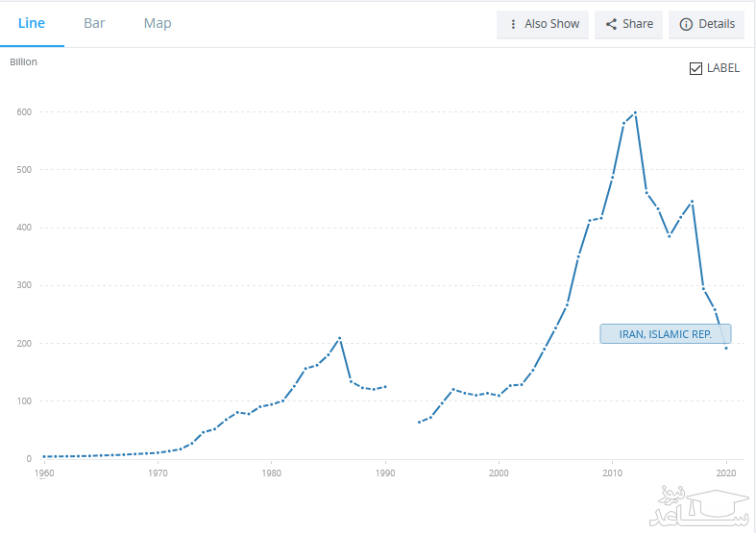The image size is (756, 533).
Task: Switch to the Bar tab
Action: [94, 23]
